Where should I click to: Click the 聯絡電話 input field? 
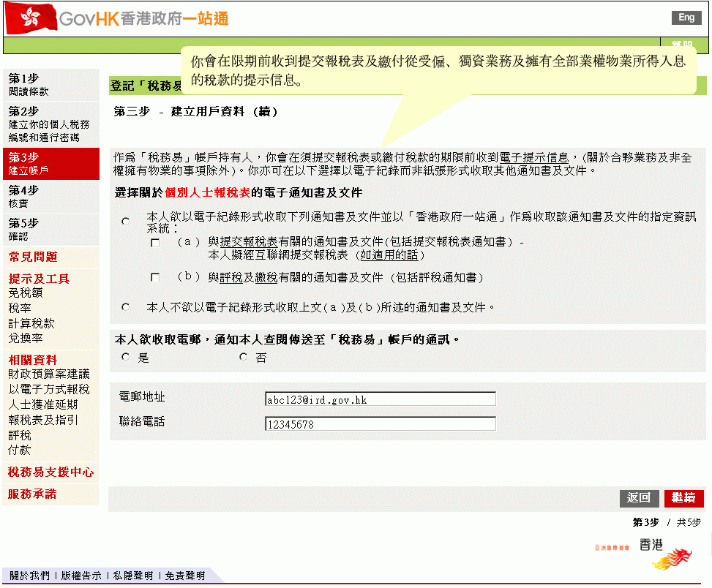[x=380, y=424]
